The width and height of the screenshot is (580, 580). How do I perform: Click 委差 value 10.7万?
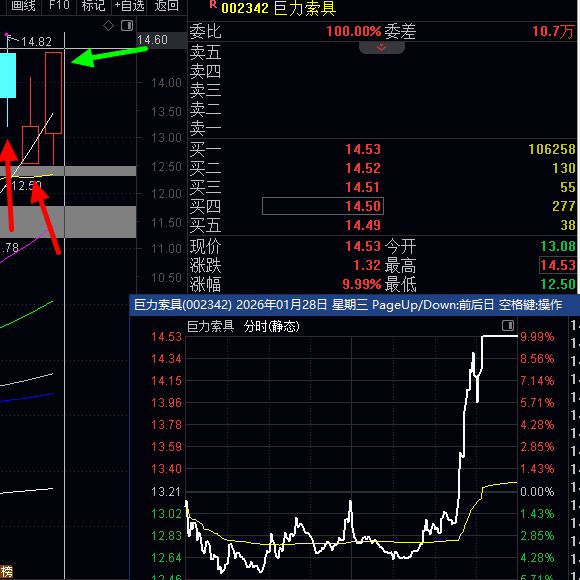tap(553, 31)
